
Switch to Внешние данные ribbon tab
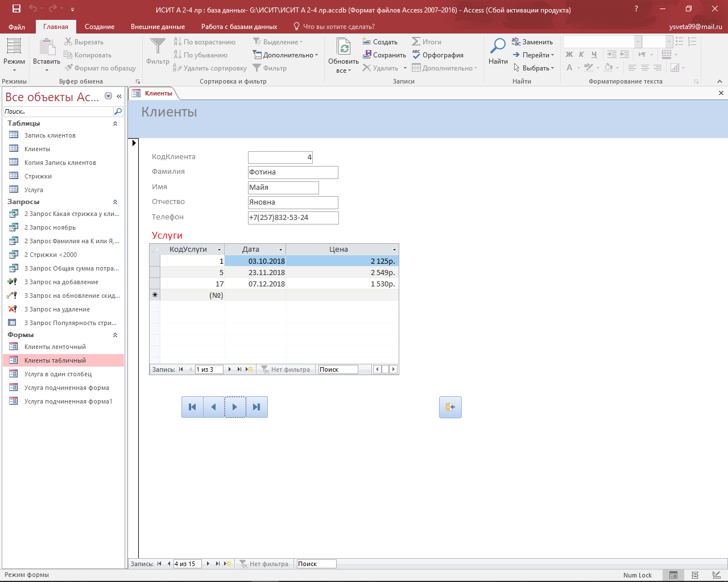[x=158, y=27]
